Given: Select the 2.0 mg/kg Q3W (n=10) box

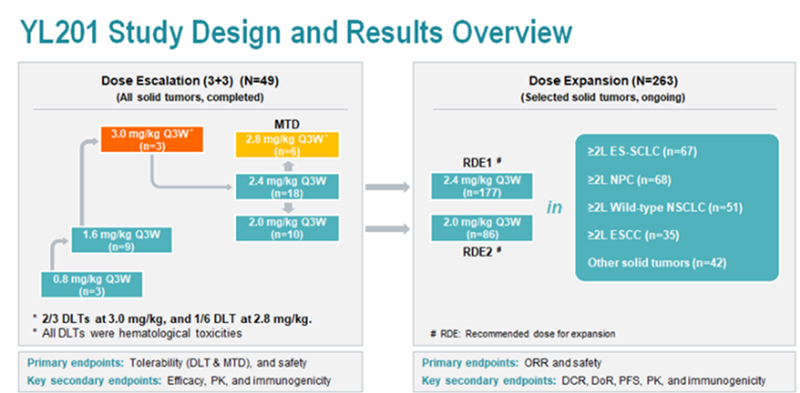Looking at the screenshot, I should (x=286, y=228).
